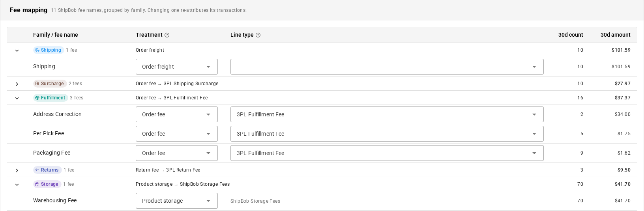Screen dimensions: 644x211
Task: Open Per Pick Fee treatment dropdown
Action: click(177, 134)
